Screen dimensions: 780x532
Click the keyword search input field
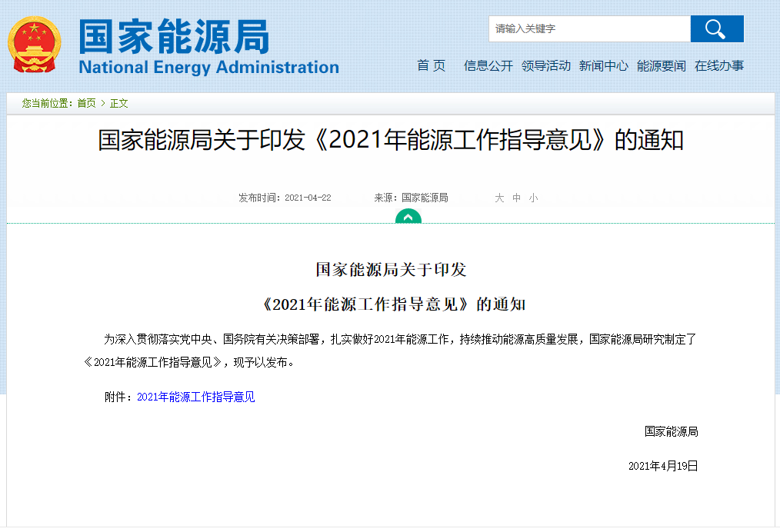[589, 29]
